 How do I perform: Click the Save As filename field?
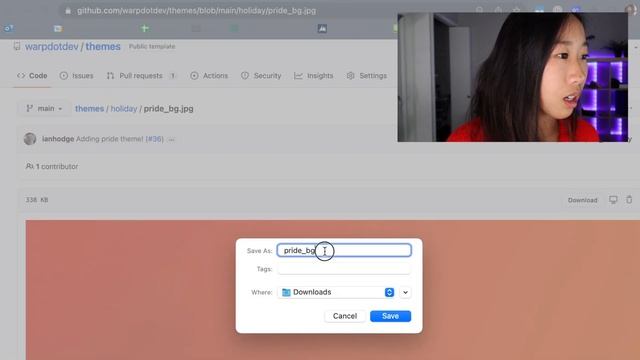344,250
